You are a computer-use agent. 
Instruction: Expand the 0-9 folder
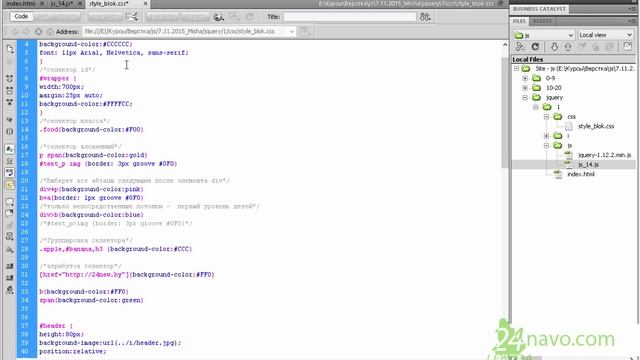(x=525, y=78)
